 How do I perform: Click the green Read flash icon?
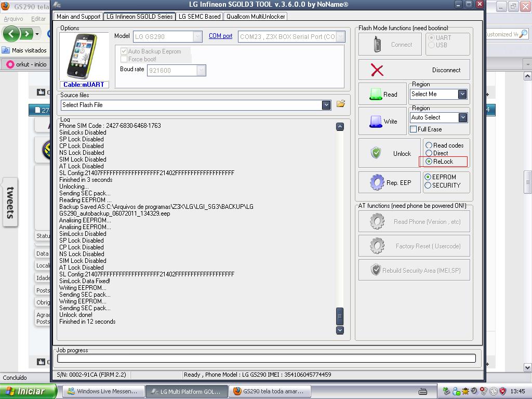click(376, 95)
